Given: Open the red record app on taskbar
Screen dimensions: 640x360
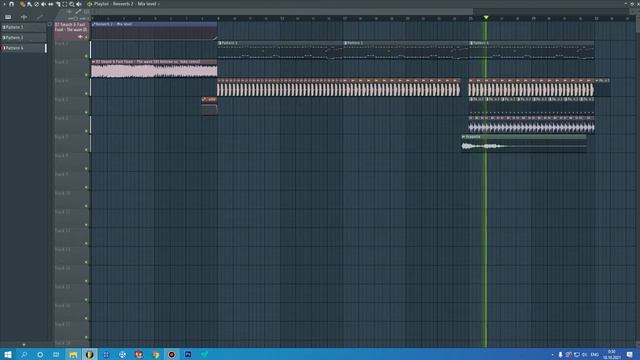Looking at the screenshot, I should (x=171, y=355).
